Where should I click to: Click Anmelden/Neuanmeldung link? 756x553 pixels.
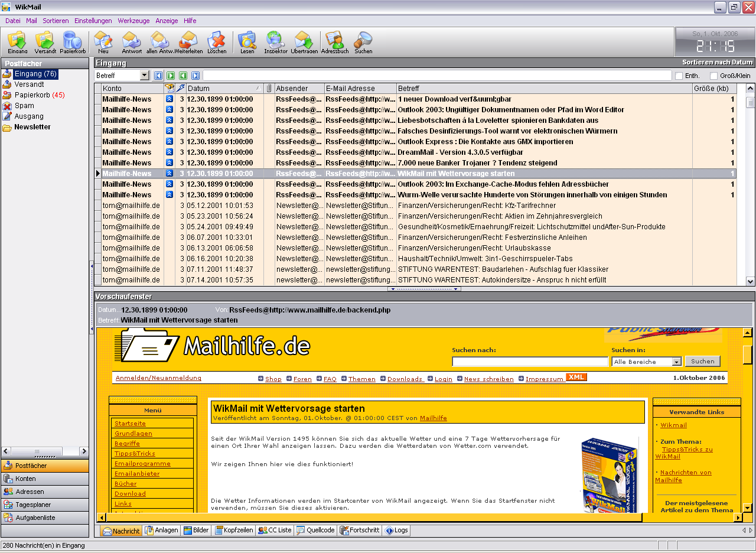(158, 378)
